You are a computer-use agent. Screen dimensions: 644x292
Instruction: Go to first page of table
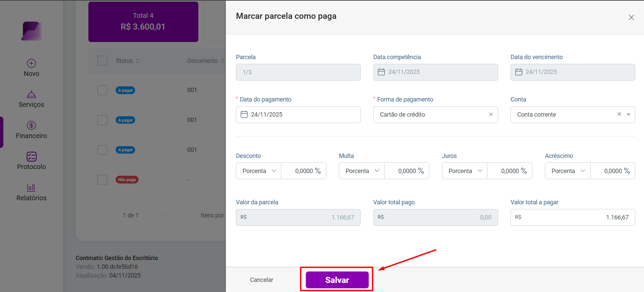(97, 215)
